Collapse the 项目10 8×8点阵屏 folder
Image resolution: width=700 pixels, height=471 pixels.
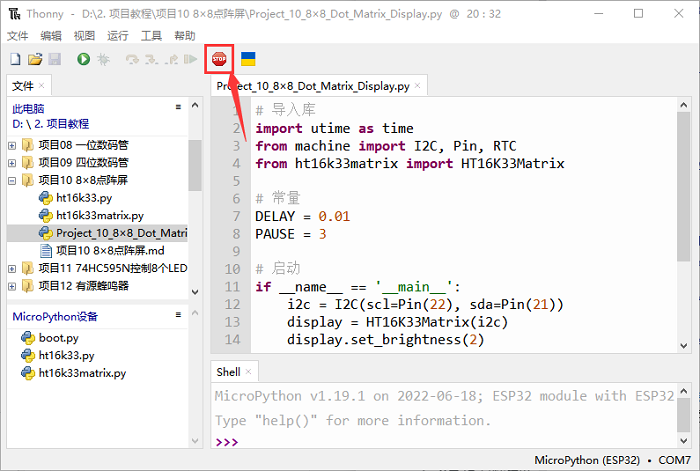point(12,181)
